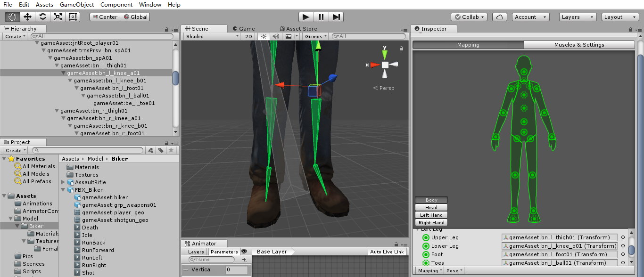Click the object picker next to Foot
Viewport: 644px width, 277px height.
tap(623, 254)
